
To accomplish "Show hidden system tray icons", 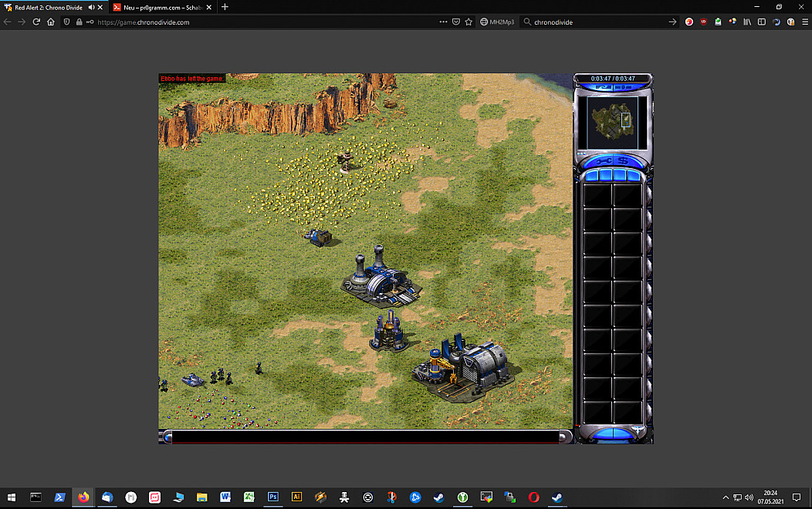I will click(x=725, y=497).
